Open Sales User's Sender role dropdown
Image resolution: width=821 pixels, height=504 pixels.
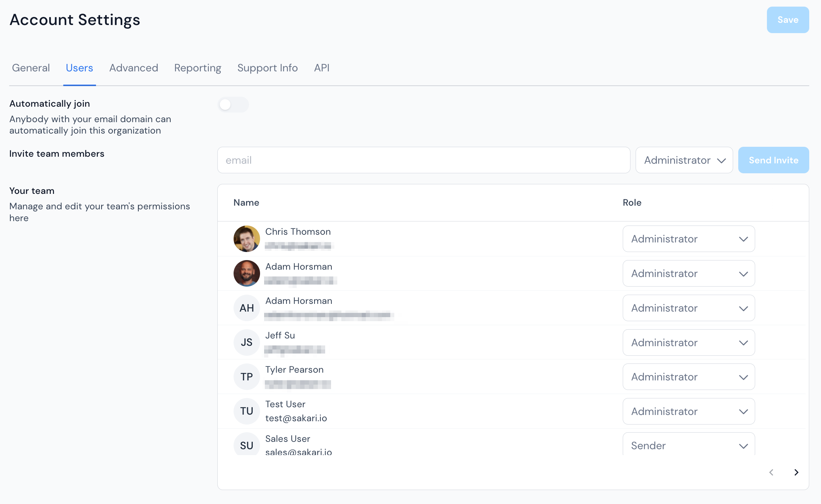pos(689,444)
